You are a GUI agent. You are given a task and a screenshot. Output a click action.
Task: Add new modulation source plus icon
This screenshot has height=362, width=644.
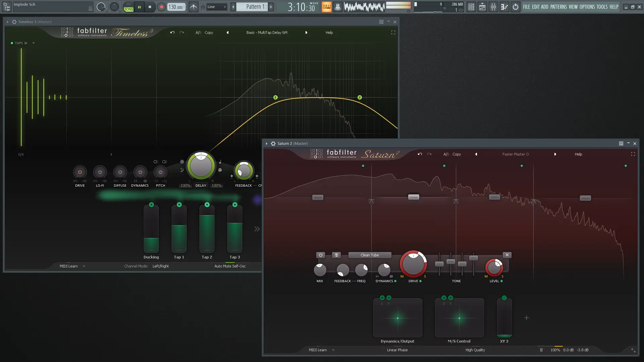[527, 318]
